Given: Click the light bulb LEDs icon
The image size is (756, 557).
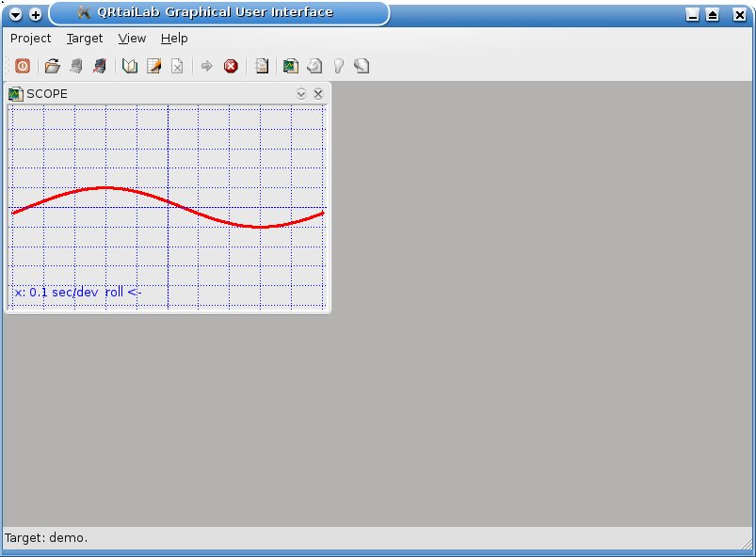Looking at the screenshot, I should tap(338, 66).
